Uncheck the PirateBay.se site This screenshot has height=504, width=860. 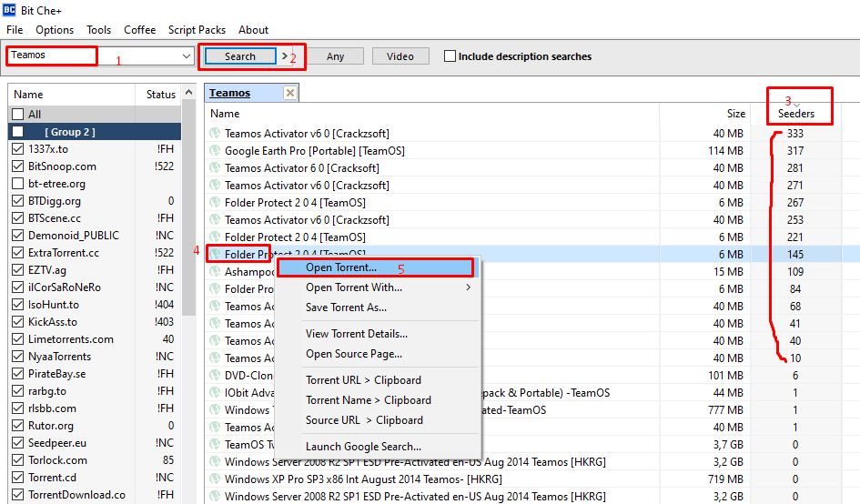pyautogui.click(x=17, y=374)
